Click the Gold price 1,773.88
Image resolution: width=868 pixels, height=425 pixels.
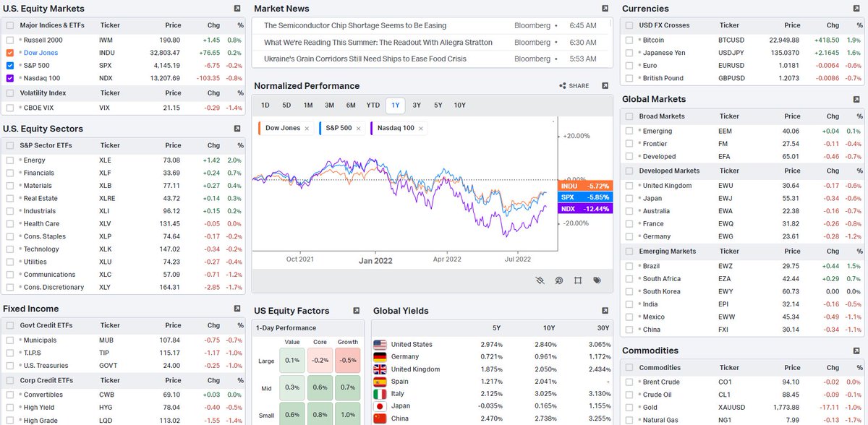(x=786, y=407)
